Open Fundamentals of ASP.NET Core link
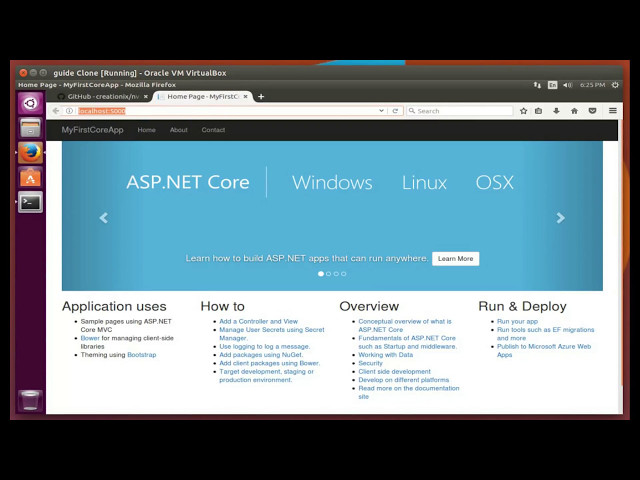This screenshot has height=480, width=640. [x=408, y=342]
